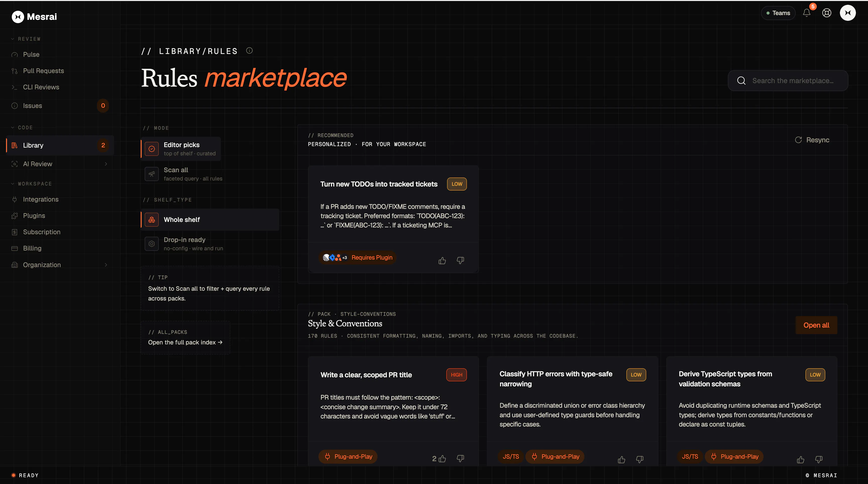The image size is (868, 484).
Task: Open the user profile avatar
Action: pos(848,13)
